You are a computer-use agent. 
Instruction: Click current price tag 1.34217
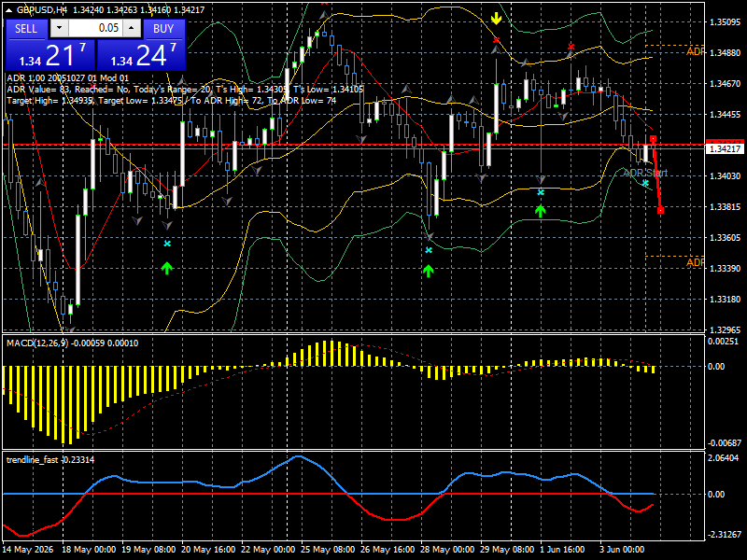pyautogui.click(x=725, y=148)
